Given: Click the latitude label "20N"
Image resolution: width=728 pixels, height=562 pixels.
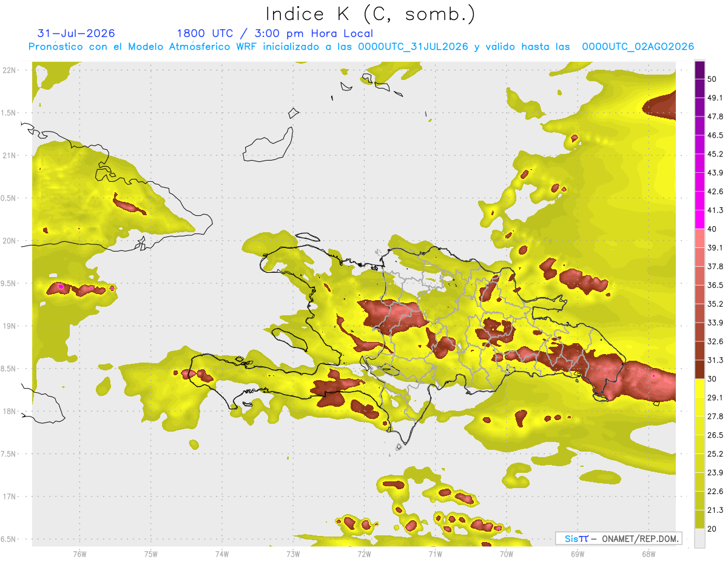Looking at the screenshot, I should pyautogui.click(x=10, y=241).
